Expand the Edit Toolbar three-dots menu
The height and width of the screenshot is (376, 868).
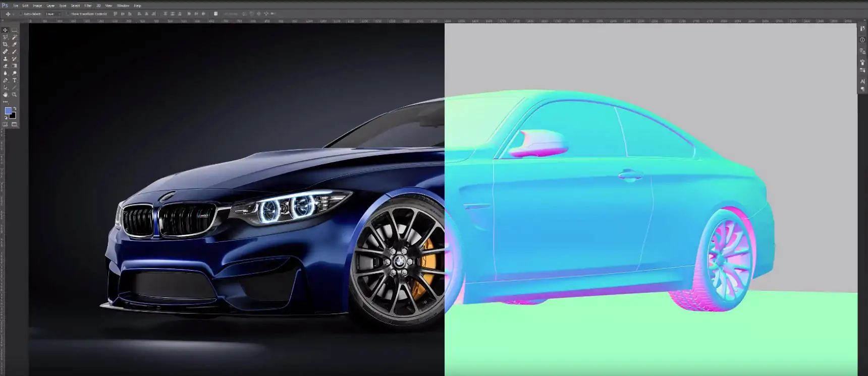pos(6,102)
